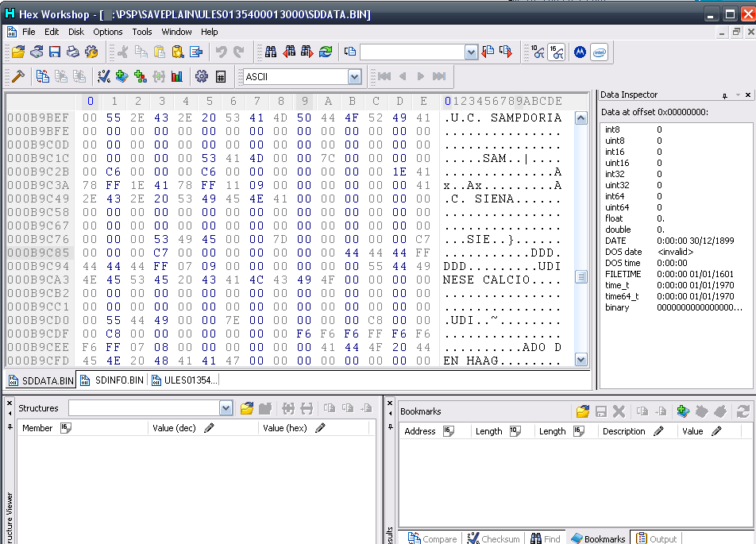Add new bookmark in Bookmarks panel toolbar
This screenshot has height=544, width=756.
coord(683,411)
